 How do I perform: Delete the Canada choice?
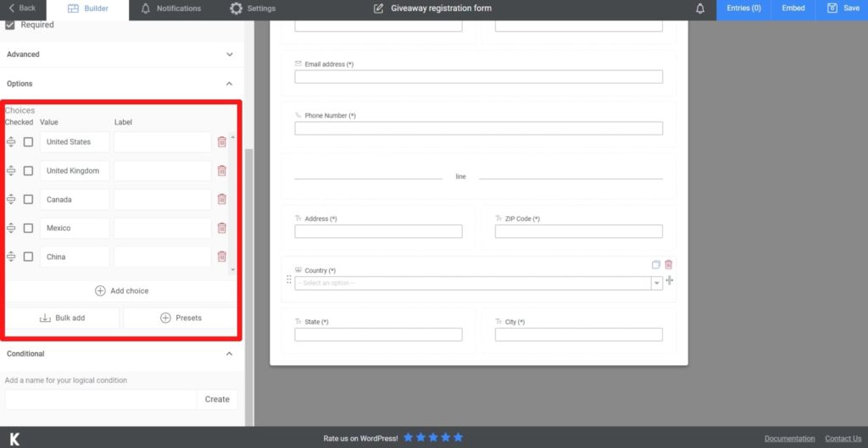[221, 199]
